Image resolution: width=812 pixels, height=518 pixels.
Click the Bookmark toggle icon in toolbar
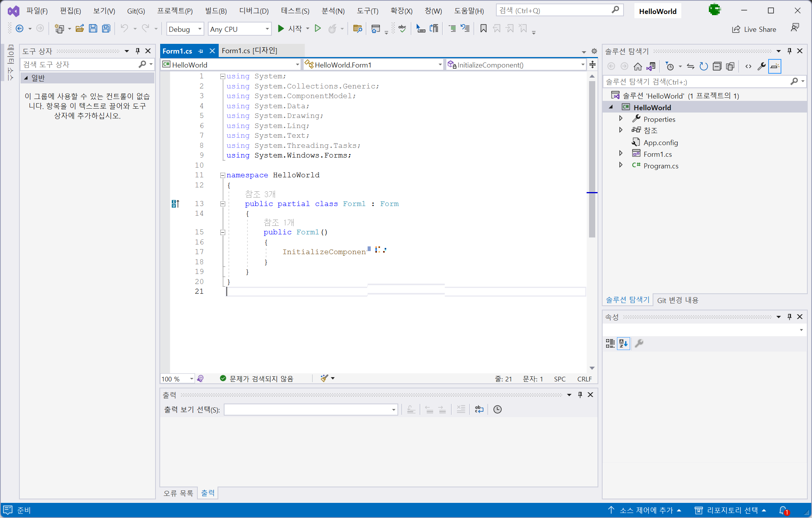point(483,29)
